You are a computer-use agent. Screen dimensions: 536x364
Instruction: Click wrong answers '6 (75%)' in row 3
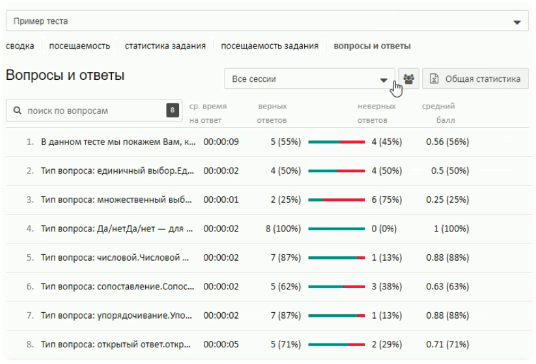pos(387,200)
